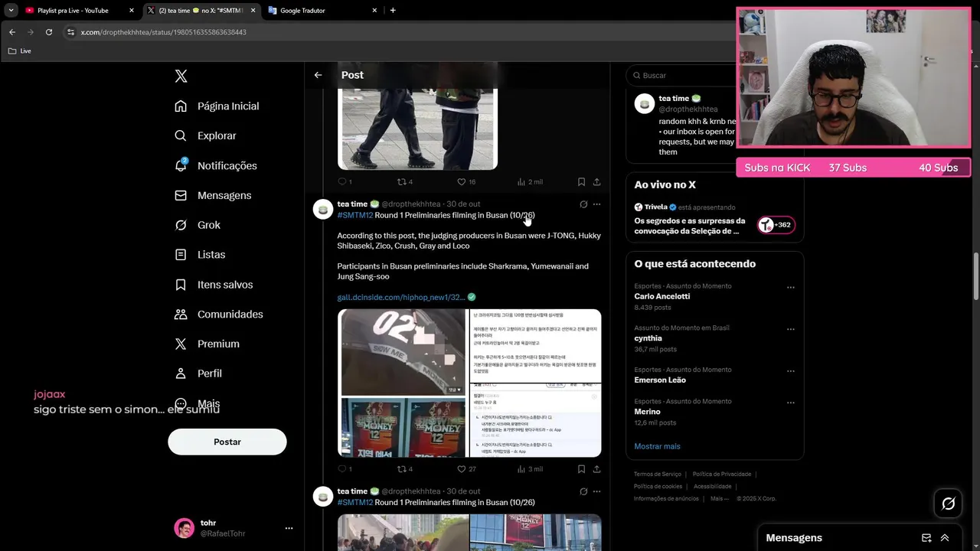Open the floating Grok button

coord(948,504)
